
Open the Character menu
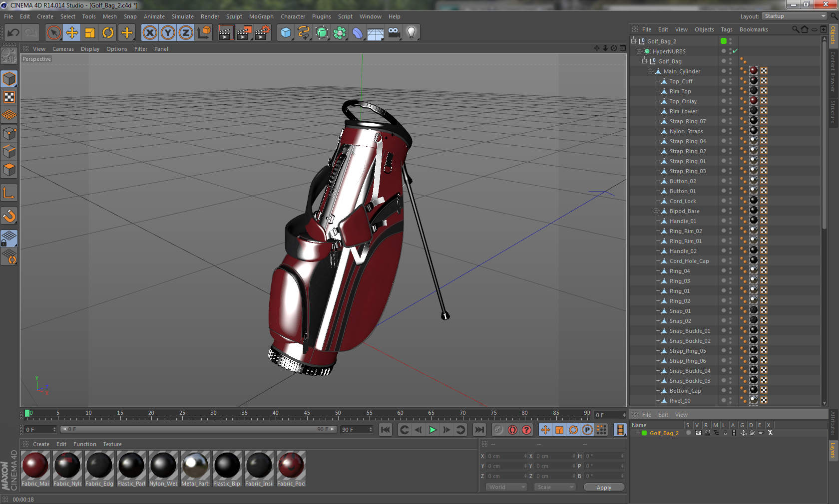click(293, 16)
